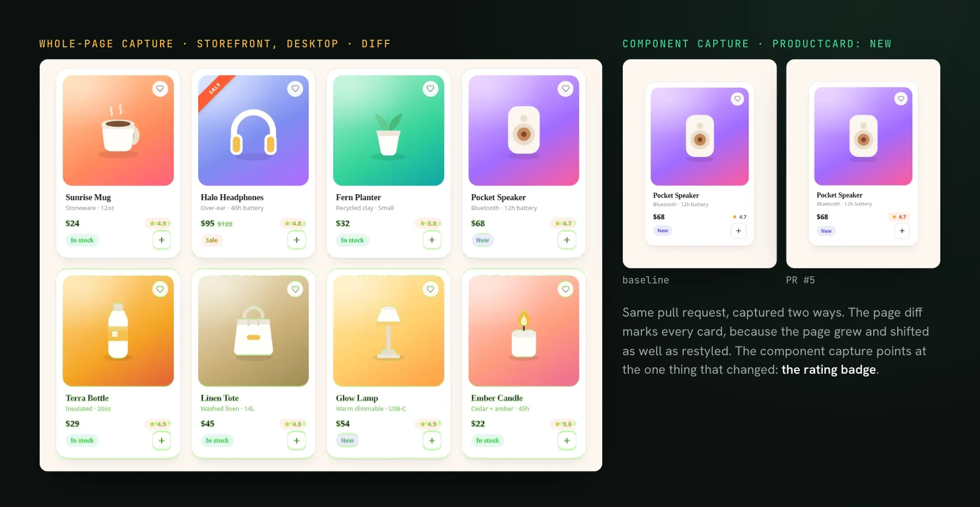Click the heart icon on Halo Headphones card

click(x=295, y=89)
